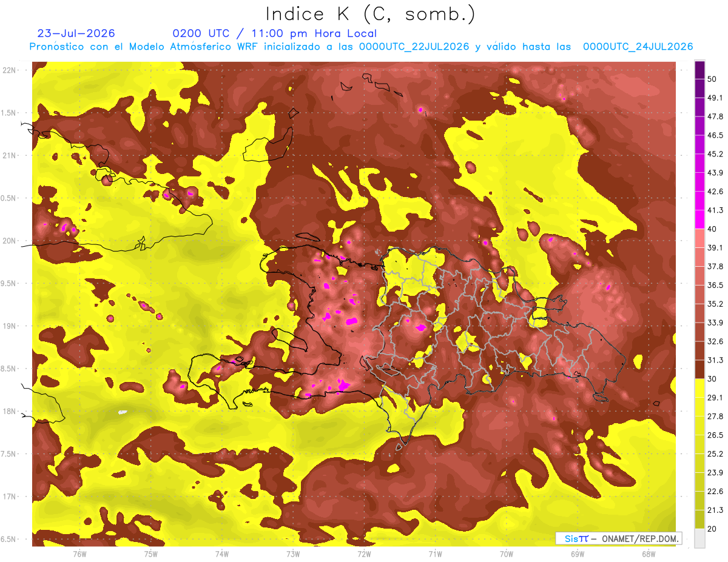
Task: Click the '33.9' colorbar label
Action: coord(715,323)
